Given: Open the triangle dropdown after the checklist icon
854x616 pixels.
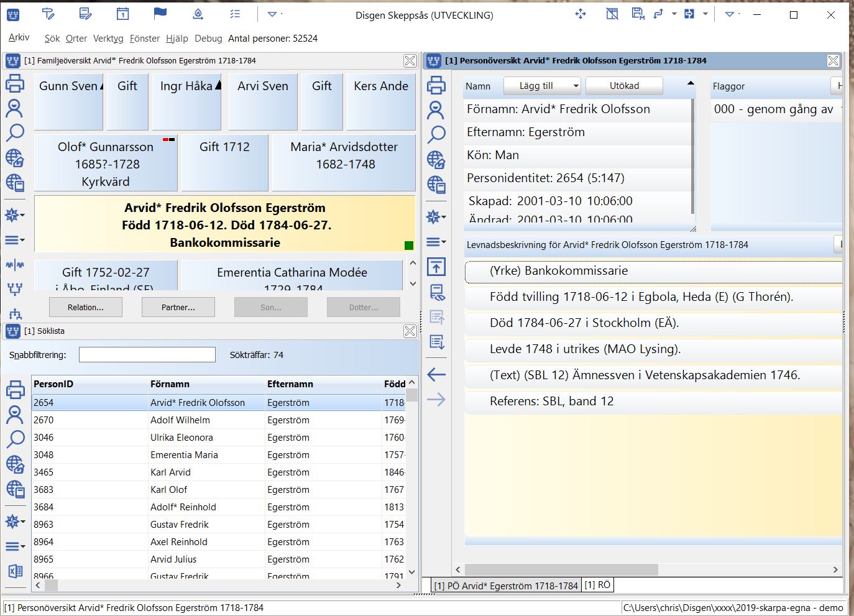Looking at the screenshot, I should 272,14.
